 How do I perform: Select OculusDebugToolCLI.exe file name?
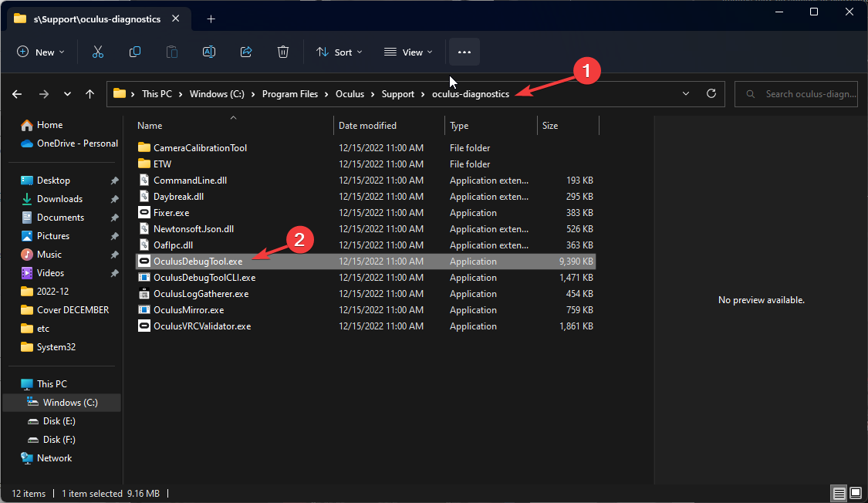pyautogui.click(x=204, y=278)
